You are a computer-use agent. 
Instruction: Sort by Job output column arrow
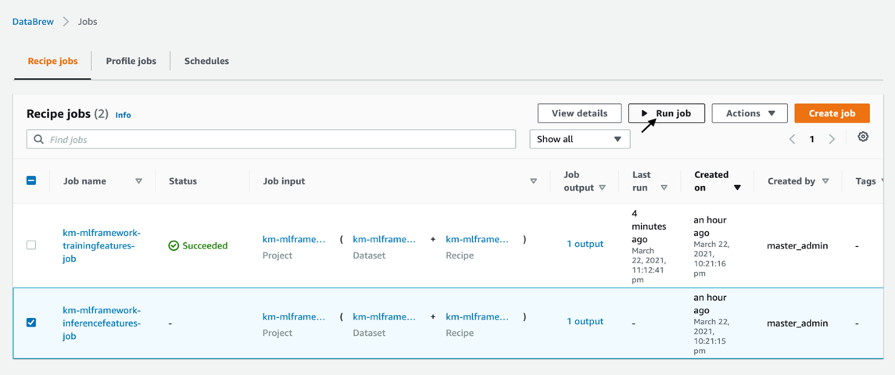(602, 187)
